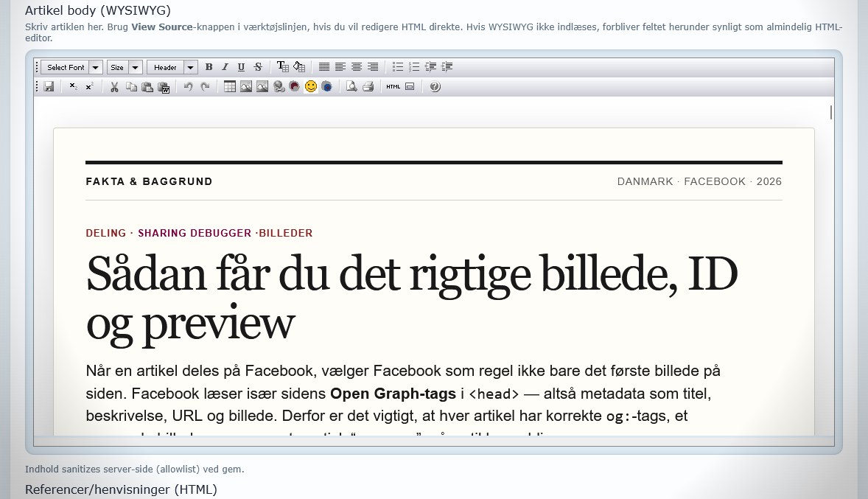Viewport: 868px width, 499px height.
Task: Insert a bulleted list
Action: click(x=397, y=67)
